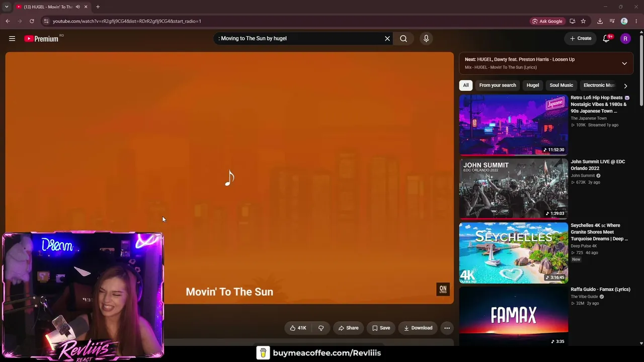Bookmark this page with star

tap(583, 21)
